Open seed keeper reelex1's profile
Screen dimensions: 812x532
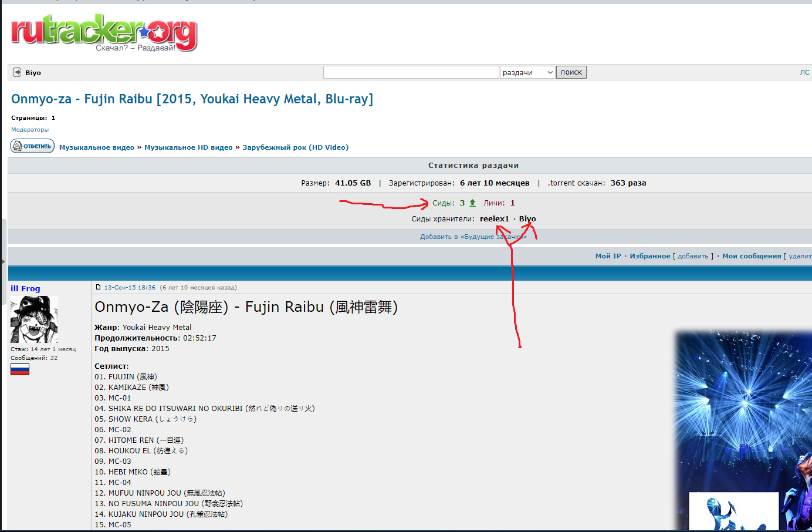coord(495,218)
